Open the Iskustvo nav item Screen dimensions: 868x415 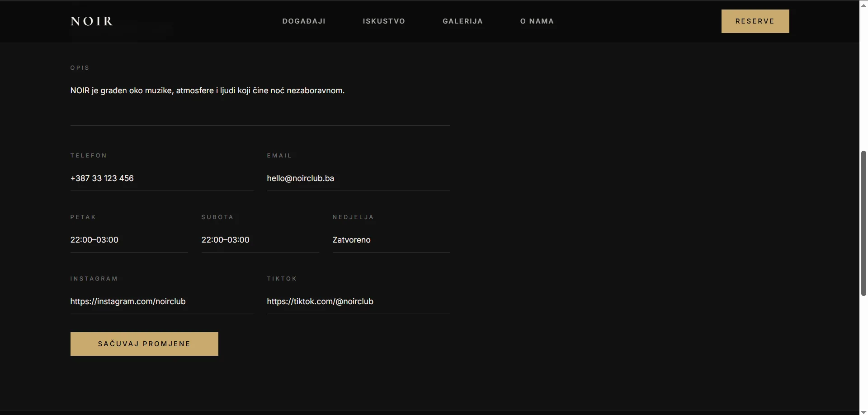click(384, 21)
